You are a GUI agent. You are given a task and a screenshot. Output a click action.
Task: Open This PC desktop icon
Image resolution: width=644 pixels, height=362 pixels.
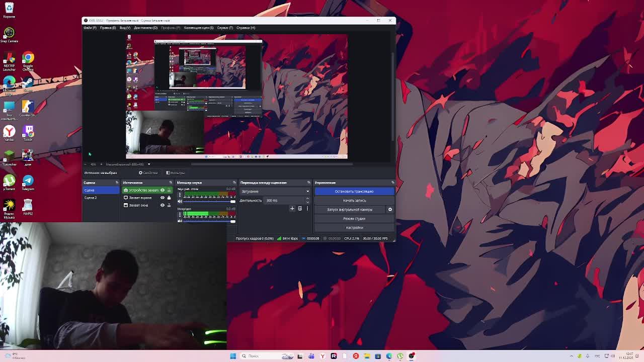9,111
